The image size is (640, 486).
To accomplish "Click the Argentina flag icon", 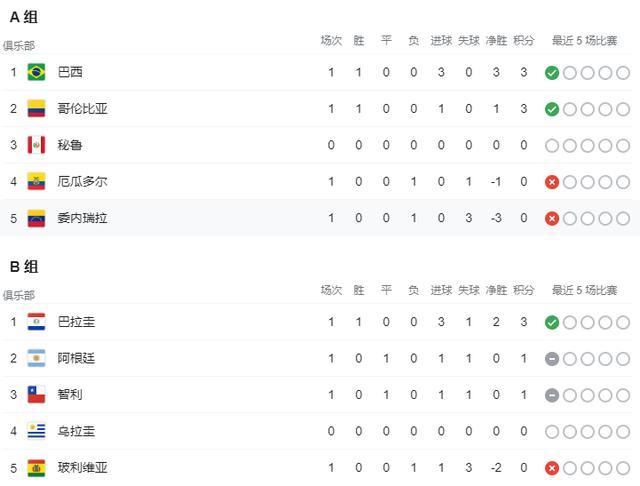I will pos(36,358).
